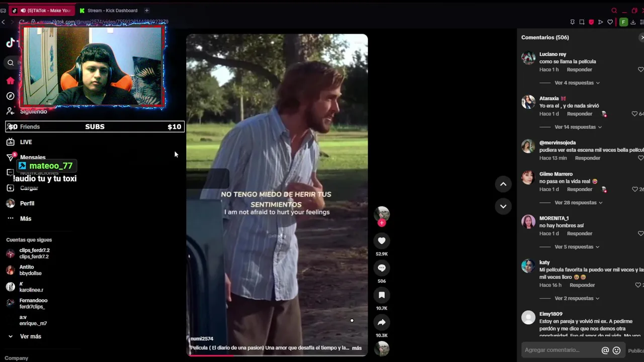This screenshot has height=362, width=644.
Task: Search open tabs with the magnifier icon
Action: pyautogui.click(x=614, y=11)
